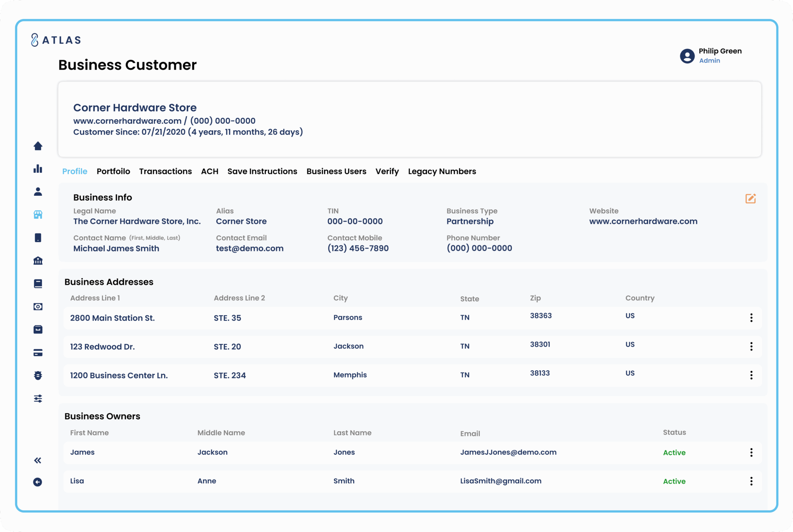Viewport: 793px width, 532px height.
Task: Open the sliders settings sidebar icon
Action: [38, 398]
